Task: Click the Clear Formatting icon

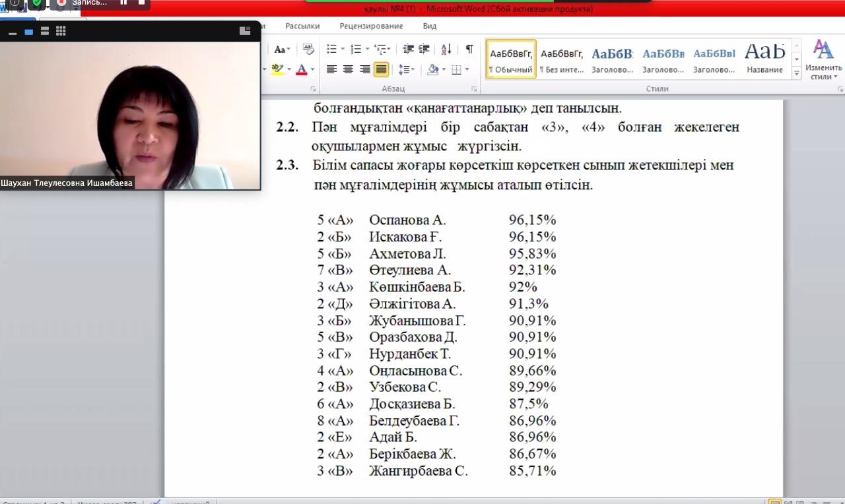Action: pyautogui.click(x=308, y=49)
